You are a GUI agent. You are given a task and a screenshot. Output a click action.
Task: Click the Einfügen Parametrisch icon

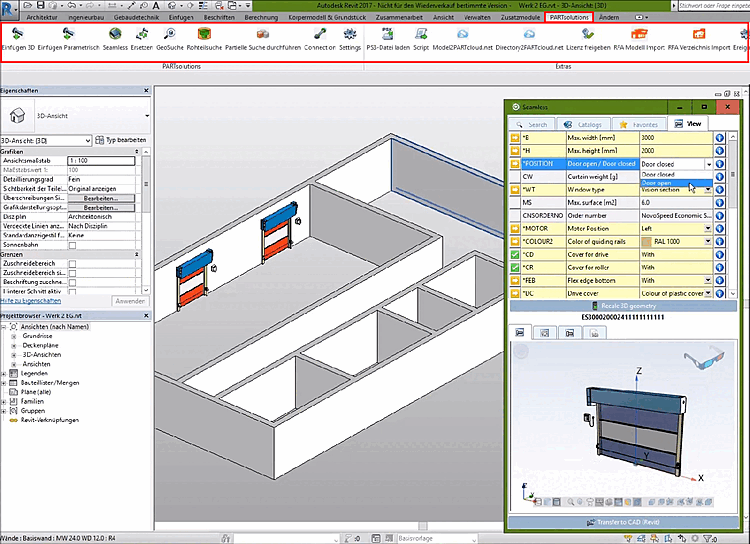(x=68, y=33)
